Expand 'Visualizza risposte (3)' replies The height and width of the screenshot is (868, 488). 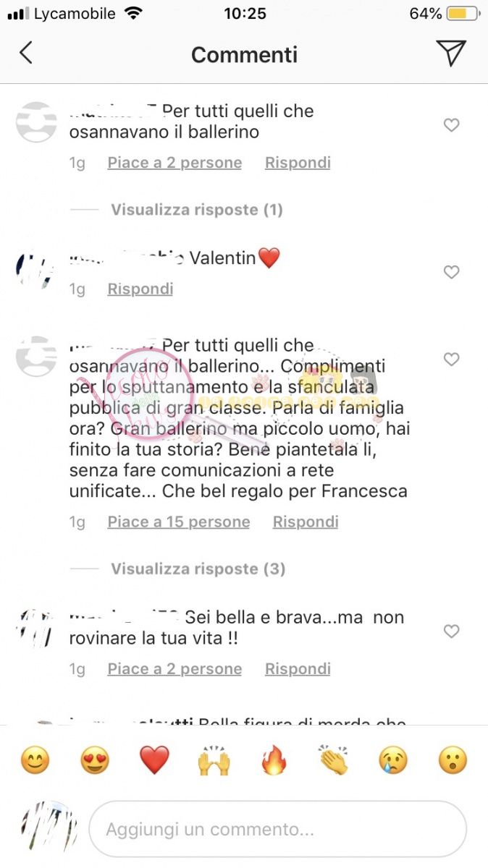click(x=198, y=569)
